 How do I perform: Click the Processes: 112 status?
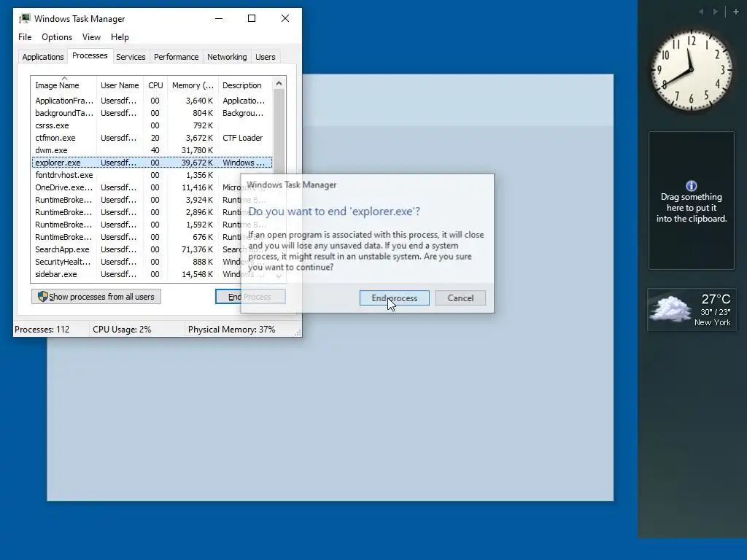pyautogui.click(x=42, y=330)
